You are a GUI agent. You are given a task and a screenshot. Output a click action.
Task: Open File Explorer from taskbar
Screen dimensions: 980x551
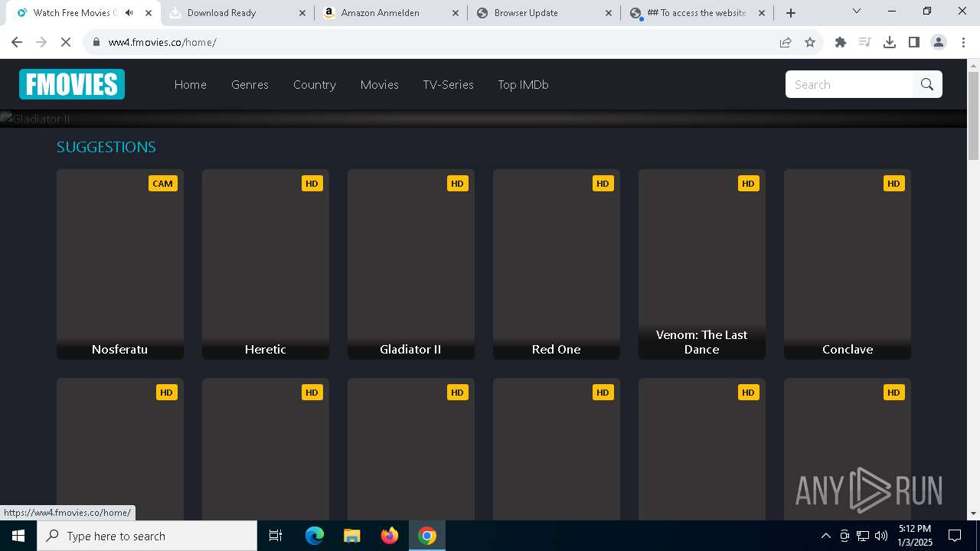point(351,536)
